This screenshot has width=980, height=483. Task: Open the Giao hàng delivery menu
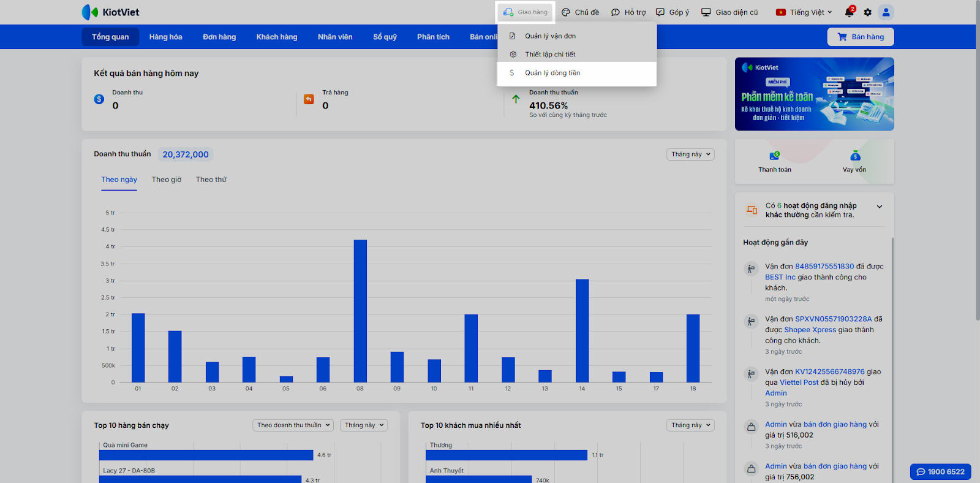pos(526,12)
